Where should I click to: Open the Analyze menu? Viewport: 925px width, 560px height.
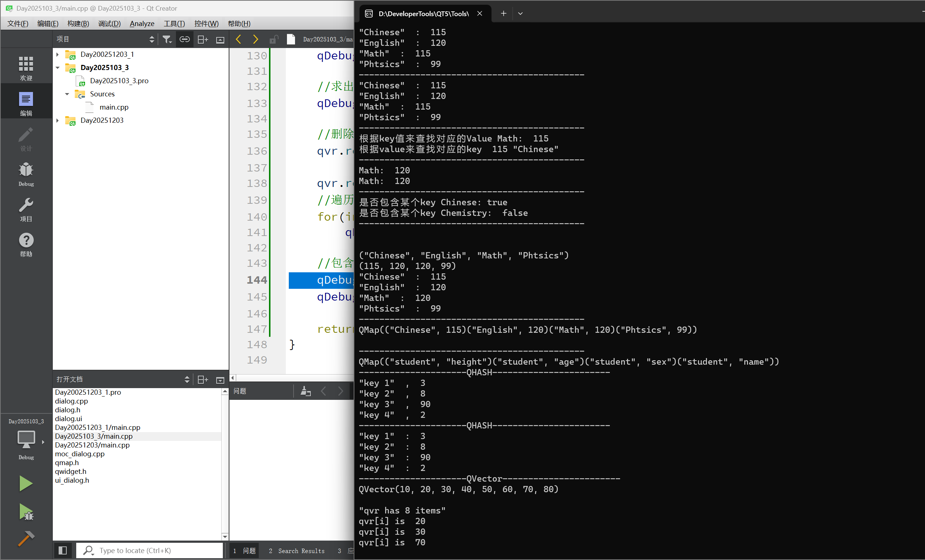pyautogui.click(x=142, y=24)
